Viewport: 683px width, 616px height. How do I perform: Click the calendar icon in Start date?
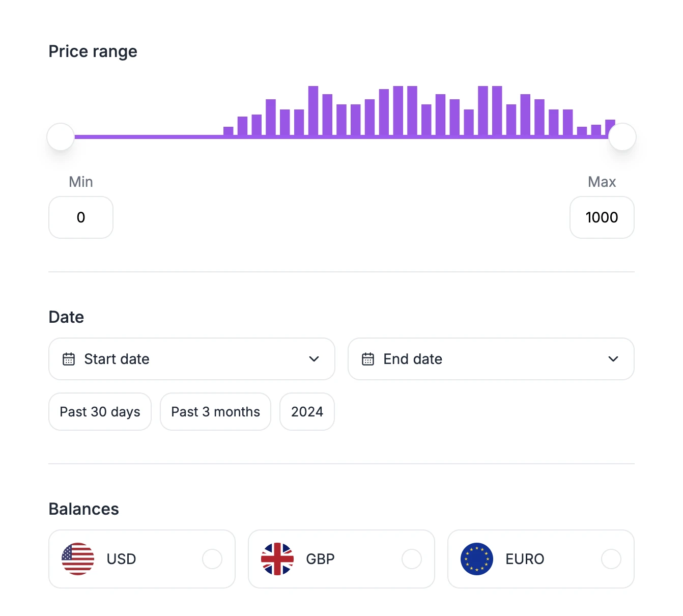[x=69, y=359]
